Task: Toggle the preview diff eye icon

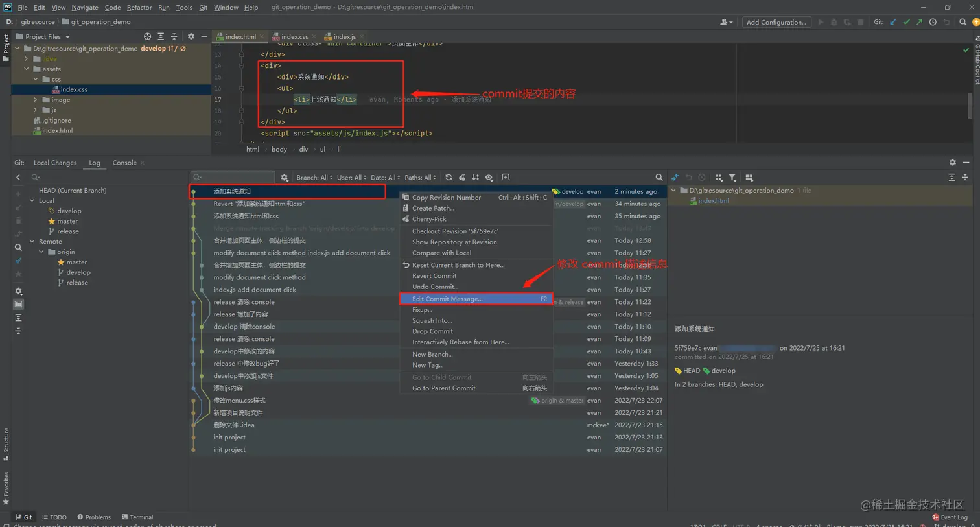Action: tap(489, 177)
